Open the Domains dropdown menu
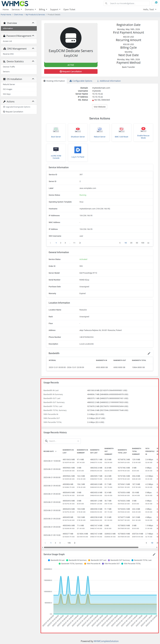This screenshot has width=160, height=644. pos(30,10)
